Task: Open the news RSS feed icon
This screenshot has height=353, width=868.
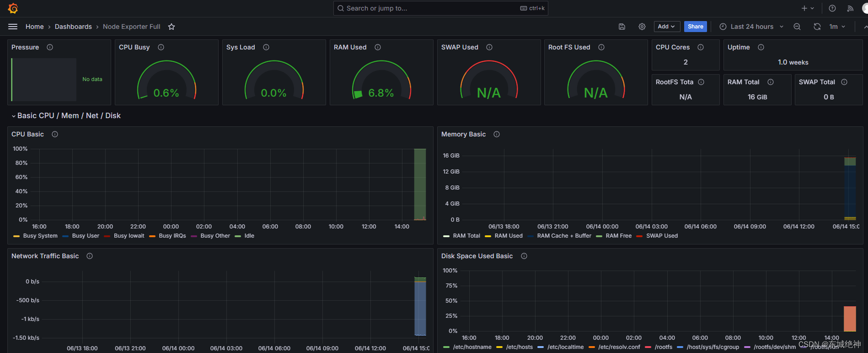Action: coord(850,8)
